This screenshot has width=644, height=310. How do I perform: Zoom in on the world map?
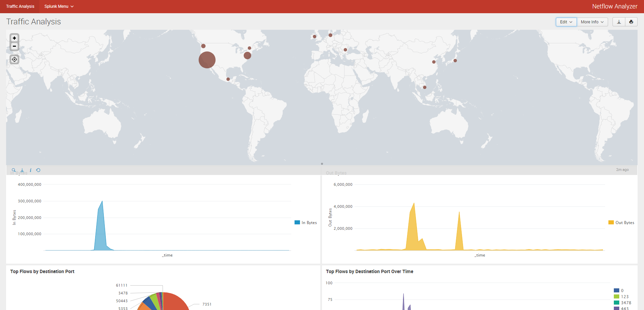[14, 38]
